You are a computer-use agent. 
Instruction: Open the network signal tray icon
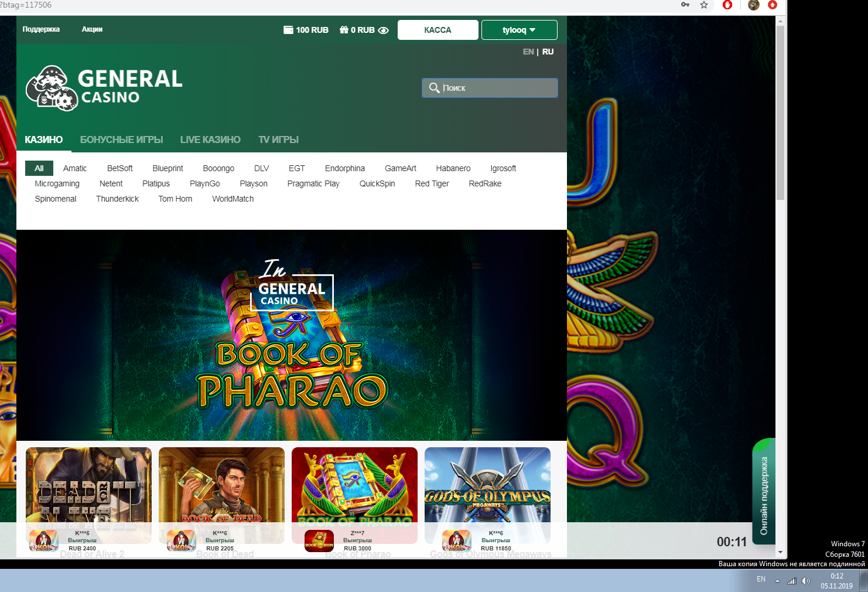click(x=792, y=581)
